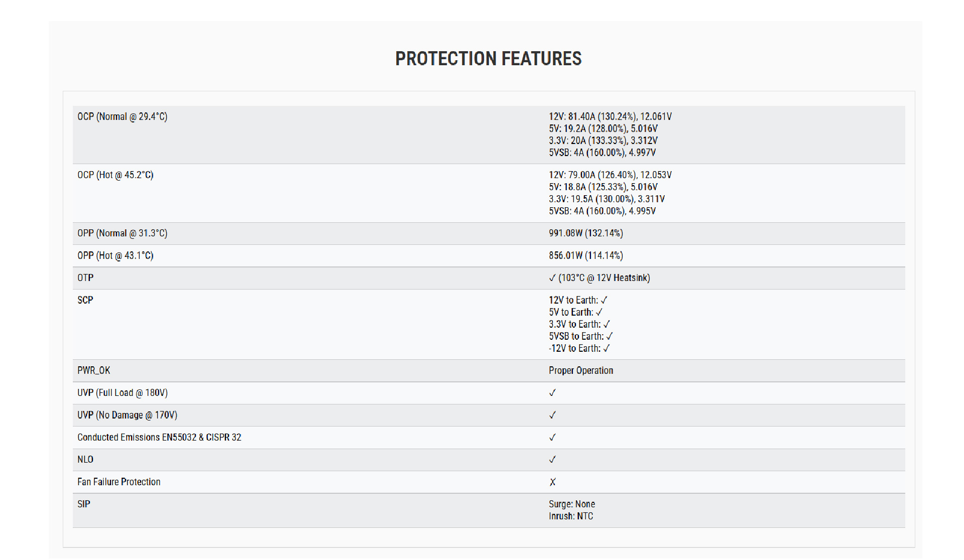Select the "OCP (Normal @ 29.4°C)" row label
The width and height of the screenshot is (964, 560).
point(122,116)
